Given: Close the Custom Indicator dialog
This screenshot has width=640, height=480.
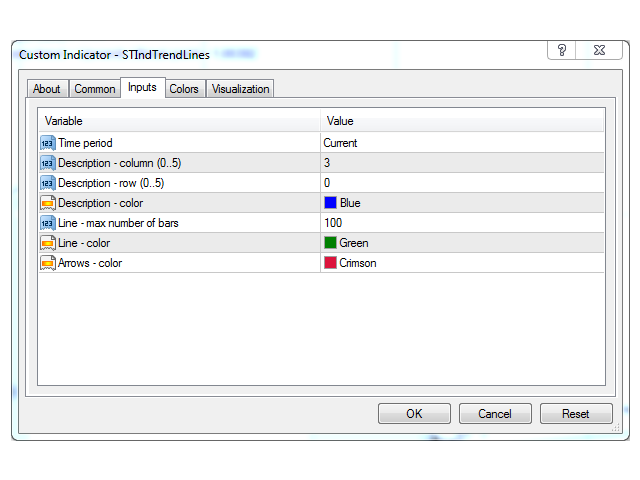Looking at the screenshot, I should click(599, 50).
